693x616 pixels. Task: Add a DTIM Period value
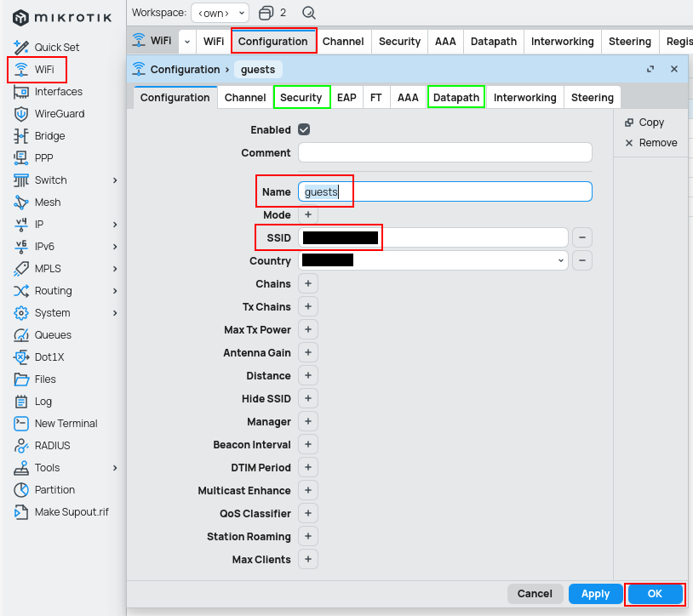pyautogui.click(x=308, y=467)
